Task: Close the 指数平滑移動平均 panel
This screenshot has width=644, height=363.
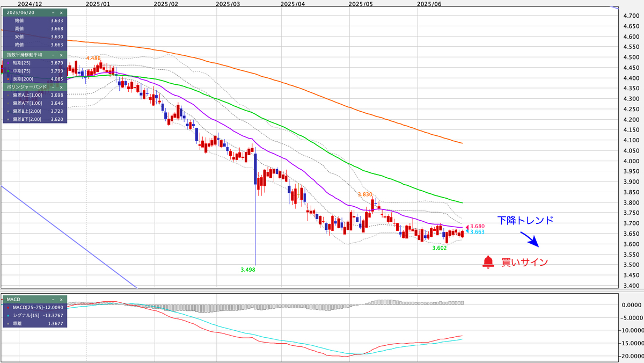Action: coord(61,55)
